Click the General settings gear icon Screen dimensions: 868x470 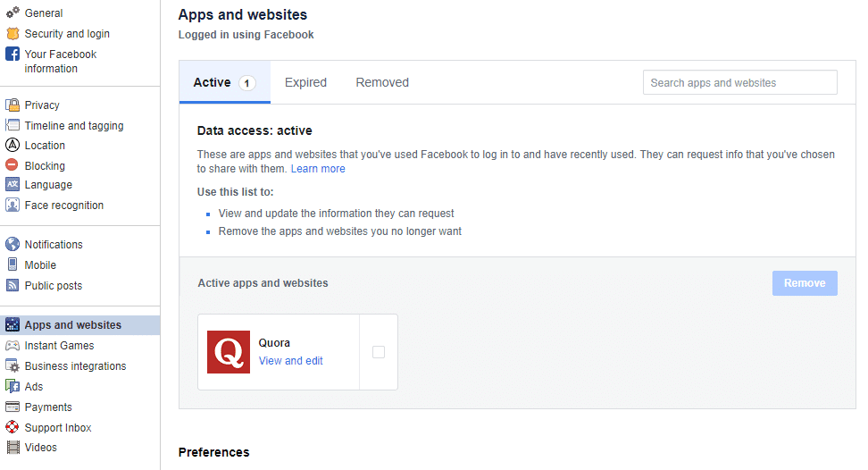click(13, 13)
